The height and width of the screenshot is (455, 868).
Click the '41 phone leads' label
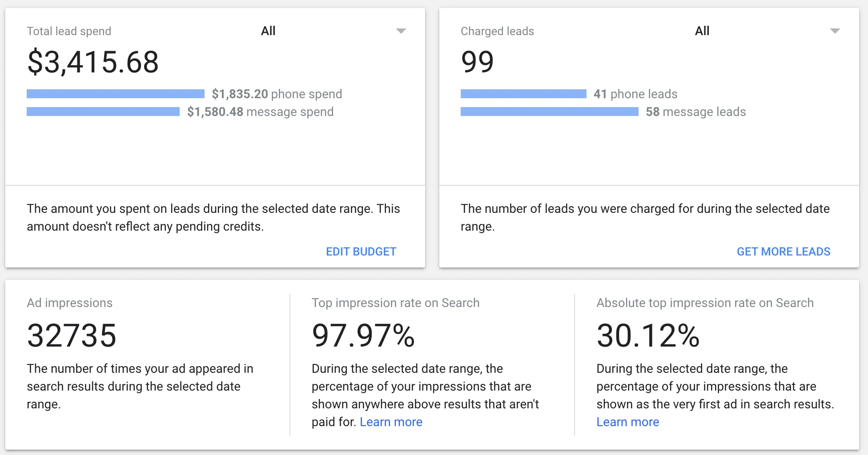(x=635, y=94)
